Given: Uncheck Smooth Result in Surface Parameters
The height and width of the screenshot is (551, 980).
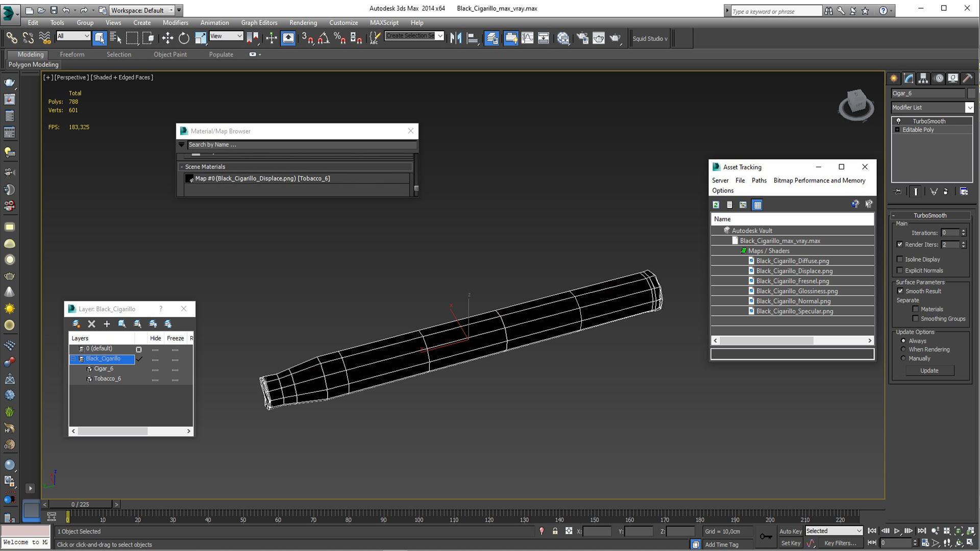Looking at the screenshot, I should tap(900, 291).
